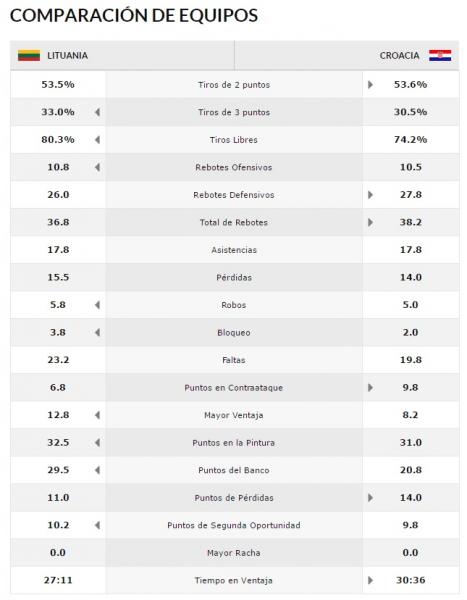Click the arrow beside Lithuania's 29.5 bench points

(98, 470)
